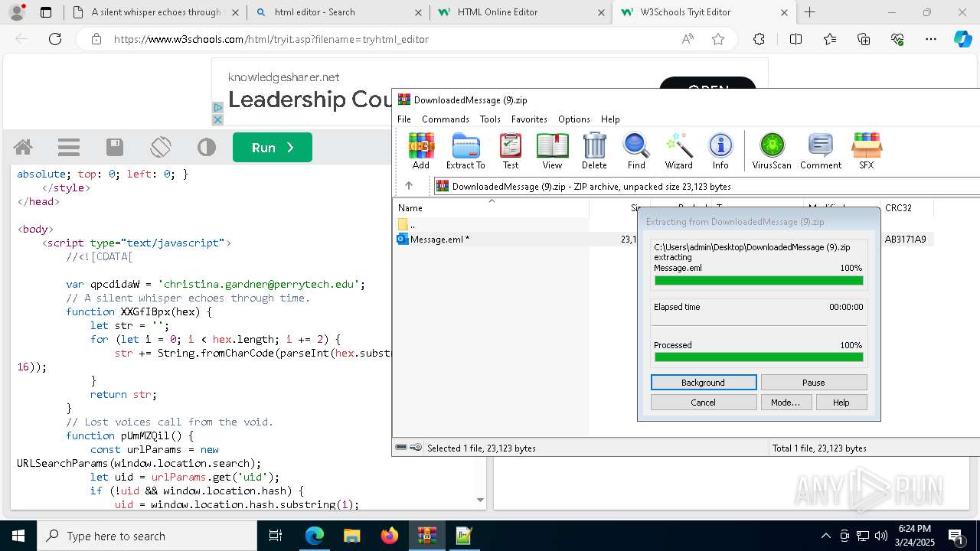Toggle dark mode contrast icon
Viewport: 980px width, 551px height.
pyautogui.click(x=207, y=147)
